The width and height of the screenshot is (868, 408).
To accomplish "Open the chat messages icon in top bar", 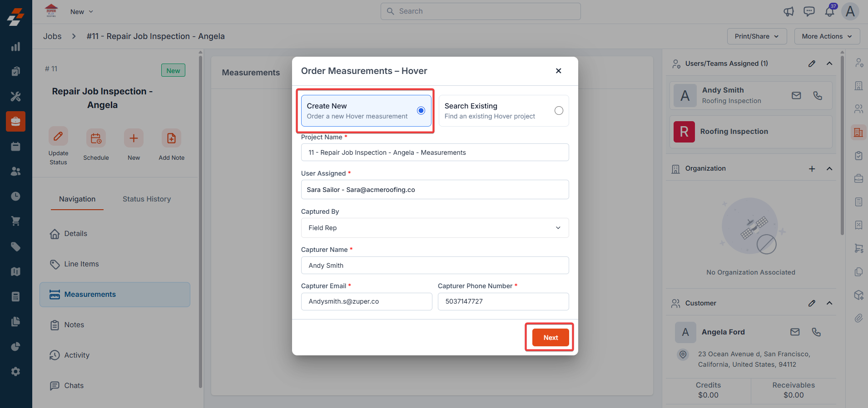I will pyautogui.click(x=809, y=12).
